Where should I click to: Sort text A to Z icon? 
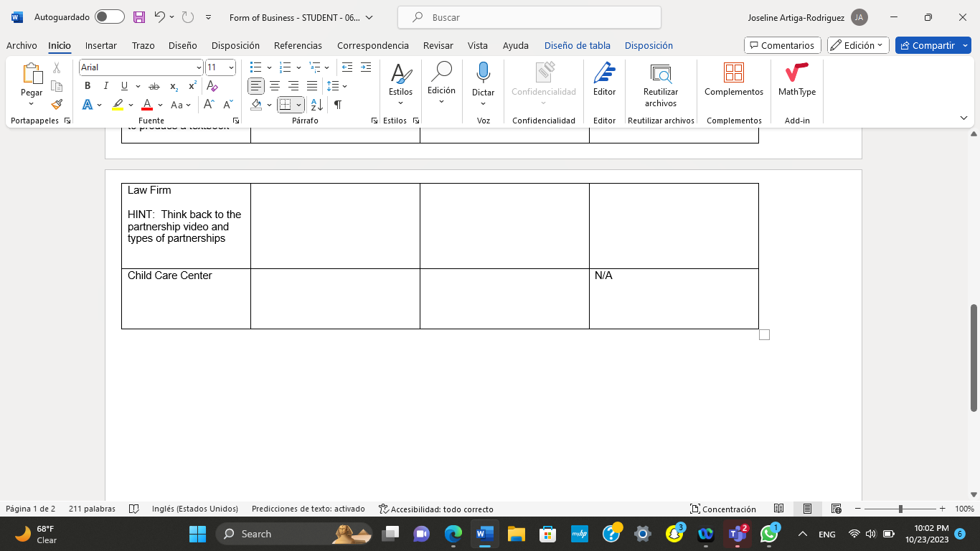click(x=317, y=105)
